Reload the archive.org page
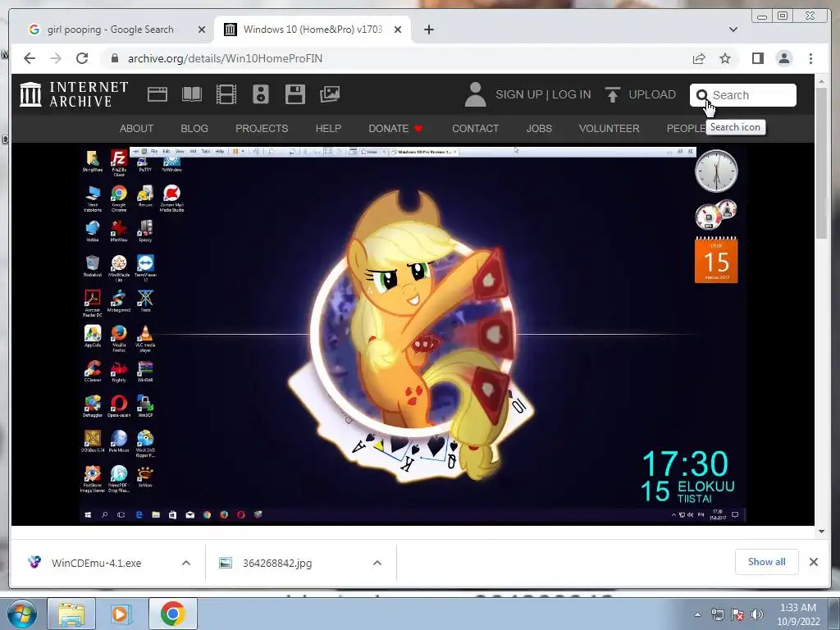The width and height of the screenshot is (840, 630). pyautogui.click(x=82, y=58)
